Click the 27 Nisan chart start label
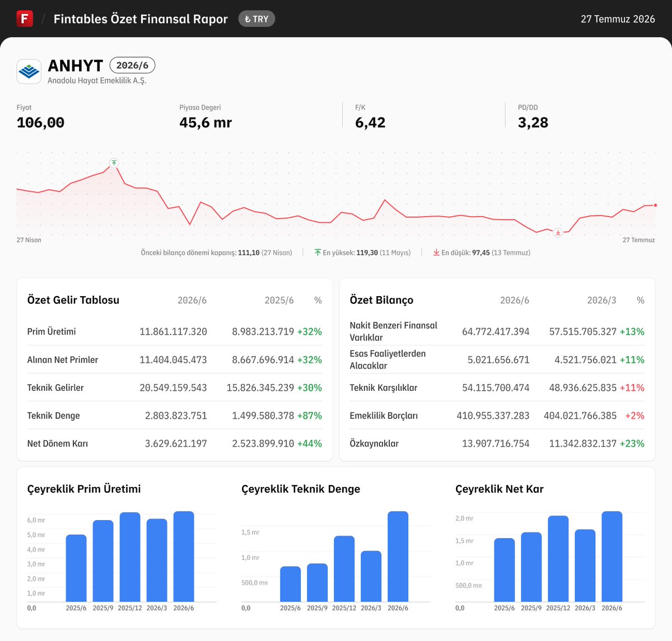The width and height of the screenshot is (672, 641). pyautogui.click(x=29, y=240)
